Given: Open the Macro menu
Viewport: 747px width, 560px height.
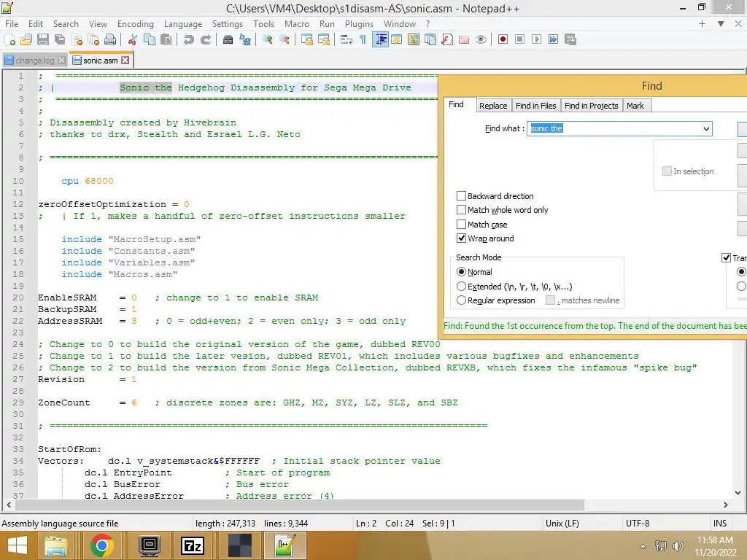Looking at the screenshot, I should tap(296, 24).
